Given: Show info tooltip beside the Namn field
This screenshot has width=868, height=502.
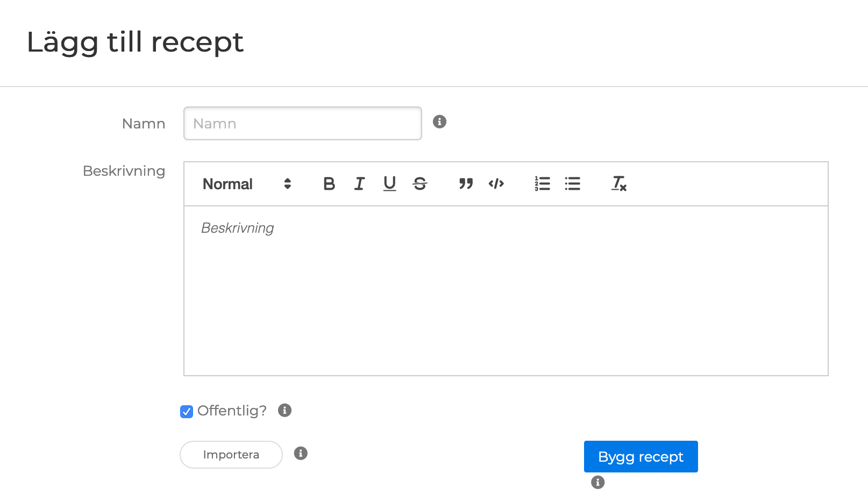Looking at the screenshot, I should point(439,122).
